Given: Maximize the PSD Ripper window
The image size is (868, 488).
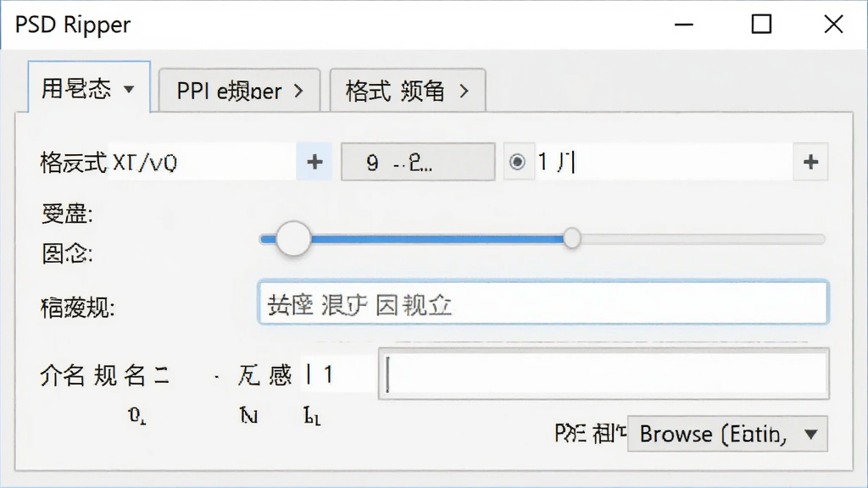Looking at the screenshot, I should click(761, 25).
